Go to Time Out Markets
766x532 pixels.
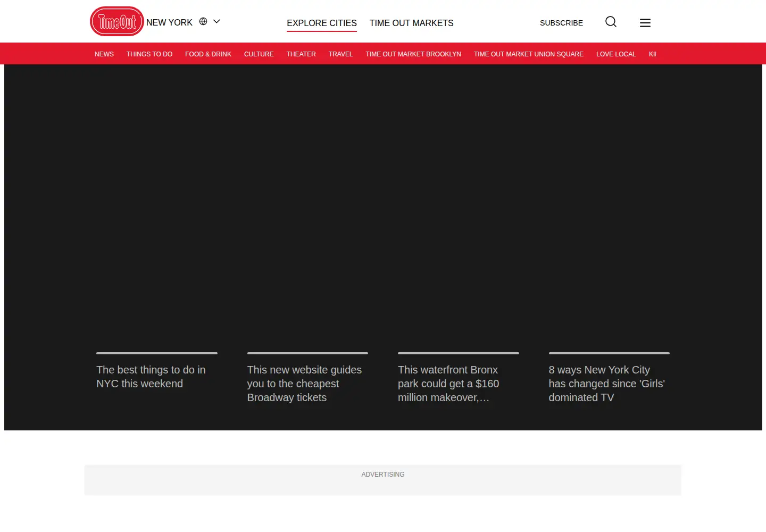[x=412, y=23]
